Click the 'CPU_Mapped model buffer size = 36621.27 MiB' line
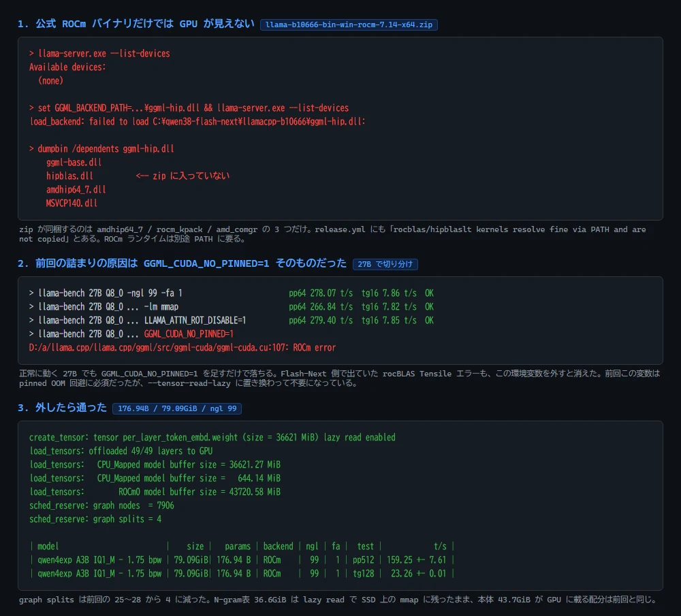681x616 pixels. 155,464
